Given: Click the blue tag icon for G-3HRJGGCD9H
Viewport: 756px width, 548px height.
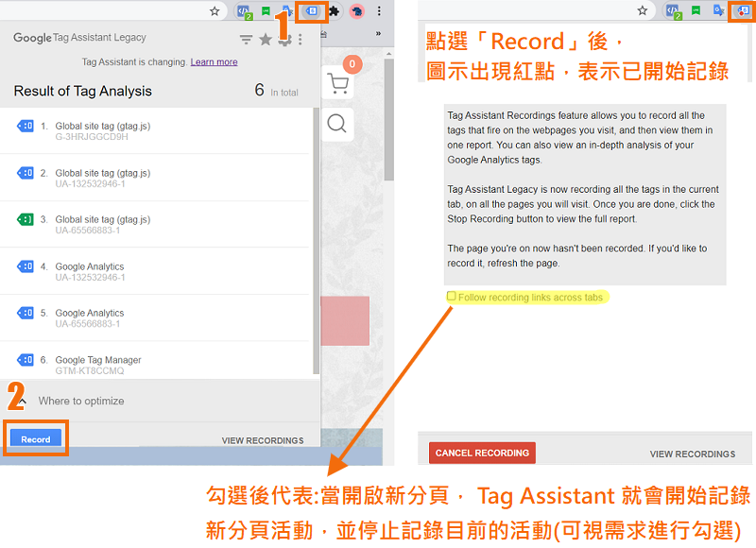Looking at the screenshot, I should 26,127.
